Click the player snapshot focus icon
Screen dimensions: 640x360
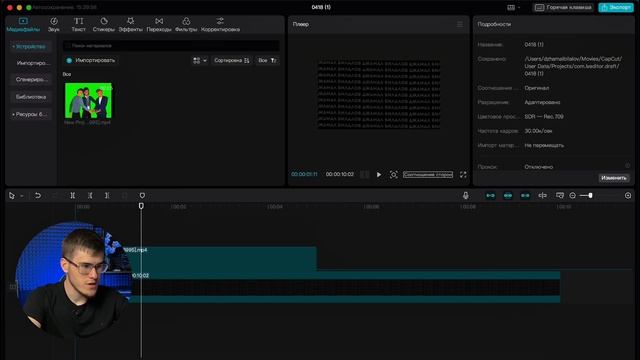pyautogui.click(x=393, y=175)
